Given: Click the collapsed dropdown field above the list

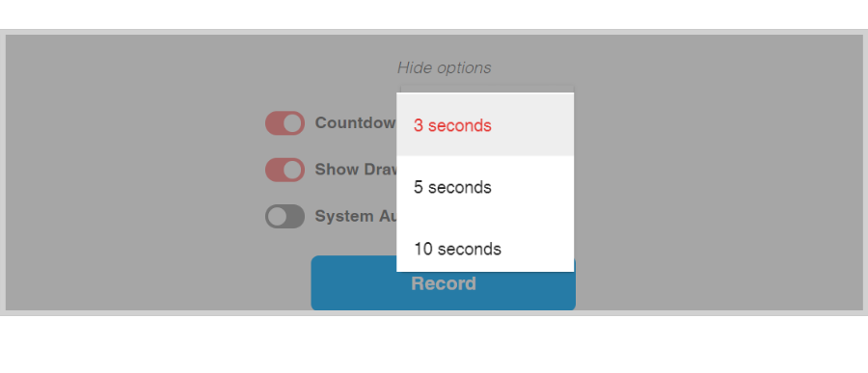Looking at the screenshot, I should pyautogui.click(x=487, y=89).
